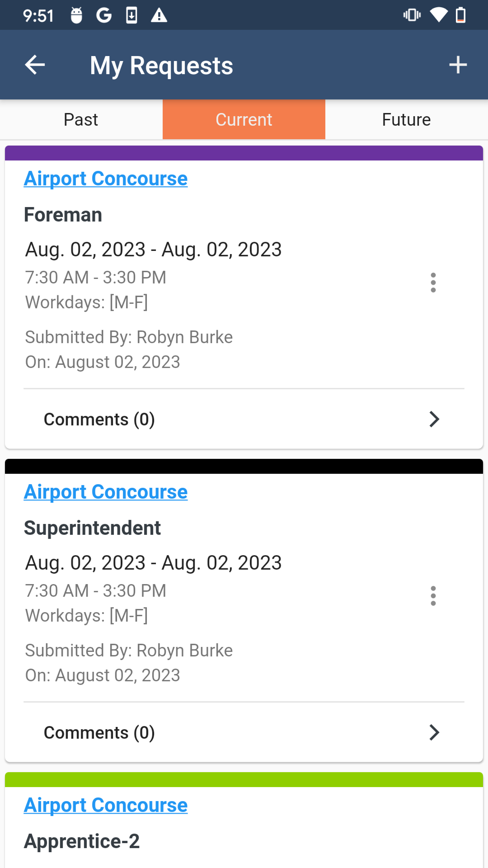This screenshot has height=868, width=488.
Task: Tap the Android debug icon in status bar
Action: tap(76, 16)
